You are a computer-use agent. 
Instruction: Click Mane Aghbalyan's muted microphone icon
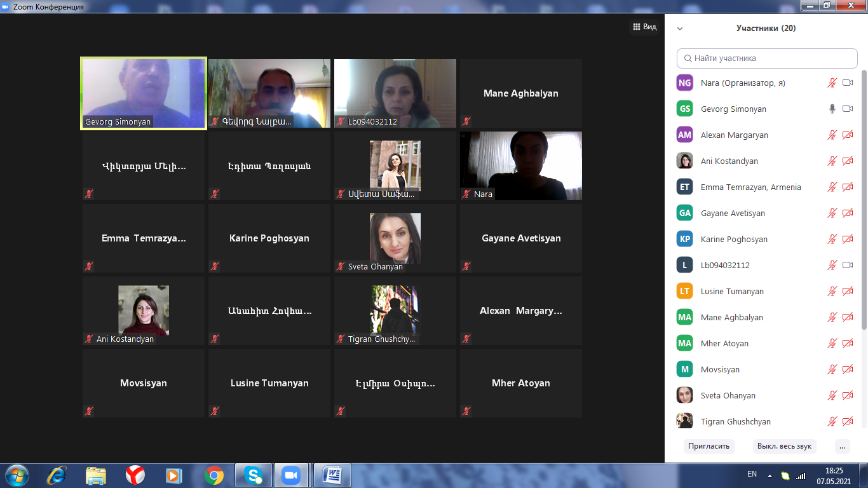(832, 317)
